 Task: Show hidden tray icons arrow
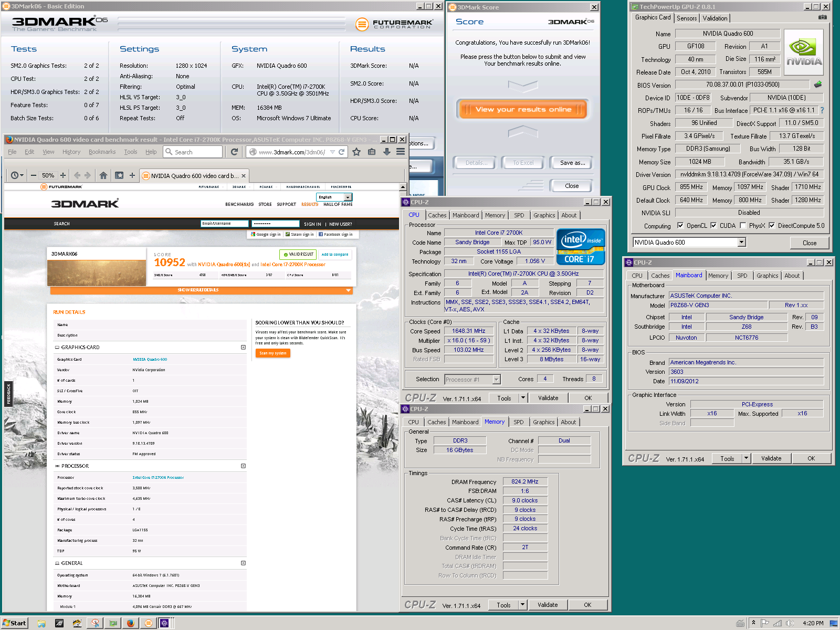[x=753, y=623]
